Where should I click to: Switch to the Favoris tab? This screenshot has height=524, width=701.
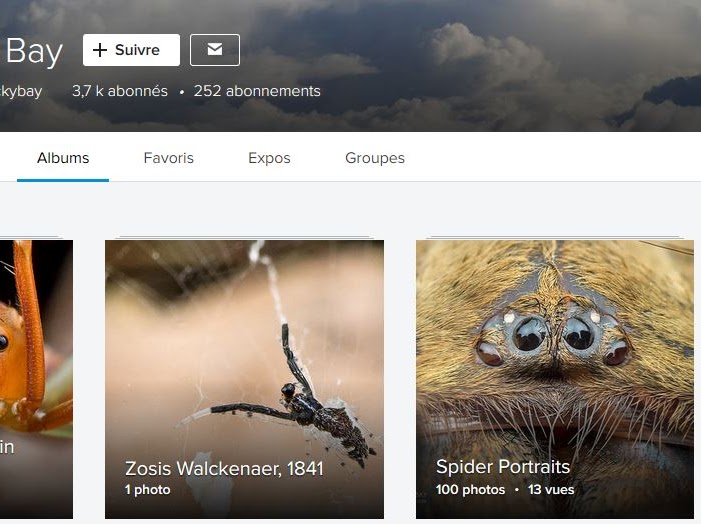[168, 158]
